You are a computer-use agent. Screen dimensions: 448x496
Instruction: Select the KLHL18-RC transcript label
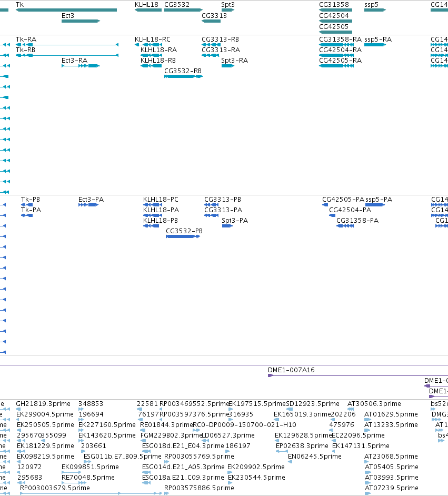(x=152, y=39)
